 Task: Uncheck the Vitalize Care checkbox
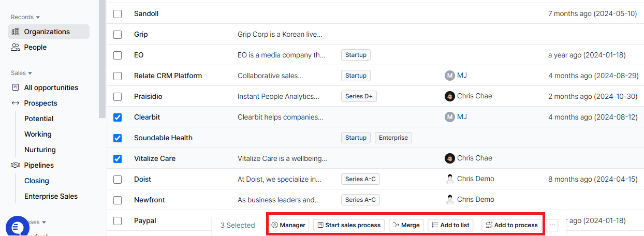click(x=118, y=158)
